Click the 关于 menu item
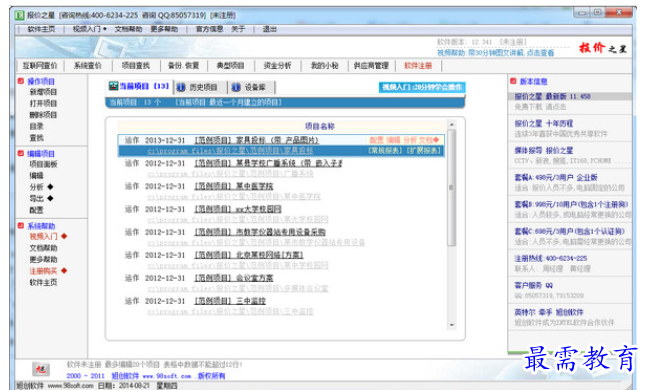 [x=238, y=29]
